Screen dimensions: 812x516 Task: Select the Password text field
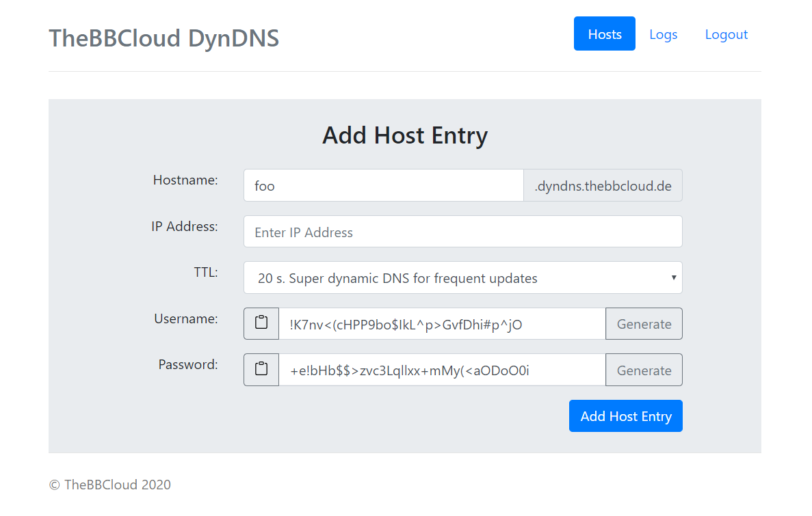click(442, 370)
